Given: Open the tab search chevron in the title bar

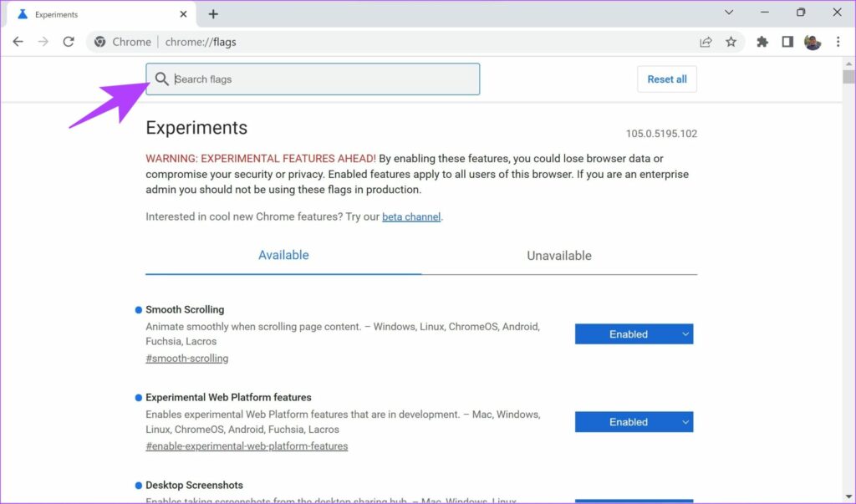Looking at the screenshot, I should (728, 12).
